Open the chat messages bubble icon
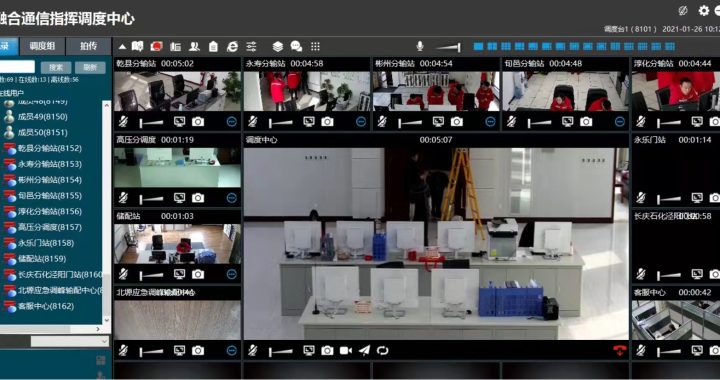This screenshot has width=720, height=380. pyautogui.click(x=296, y=46)
